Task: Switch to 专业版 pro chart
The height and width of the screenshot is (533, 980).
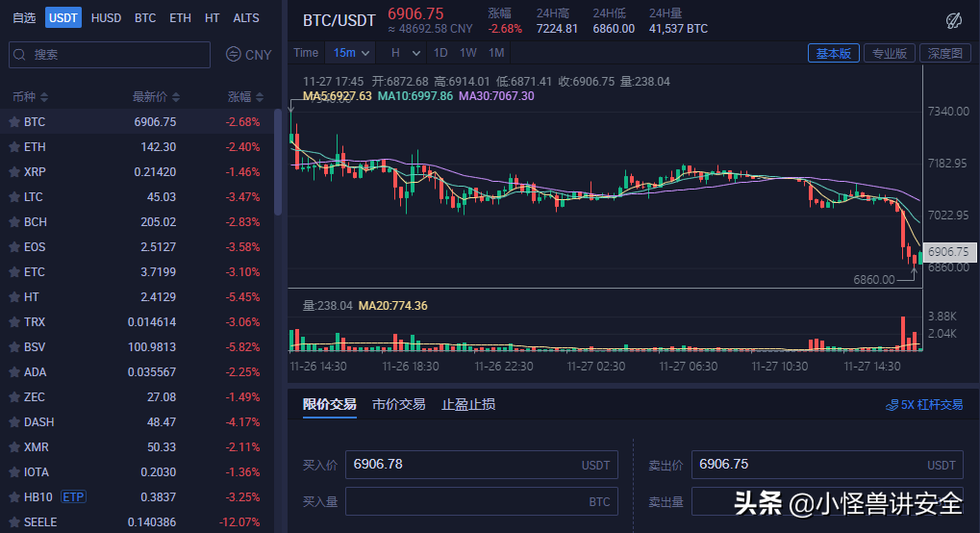Action: pos(890,54)
